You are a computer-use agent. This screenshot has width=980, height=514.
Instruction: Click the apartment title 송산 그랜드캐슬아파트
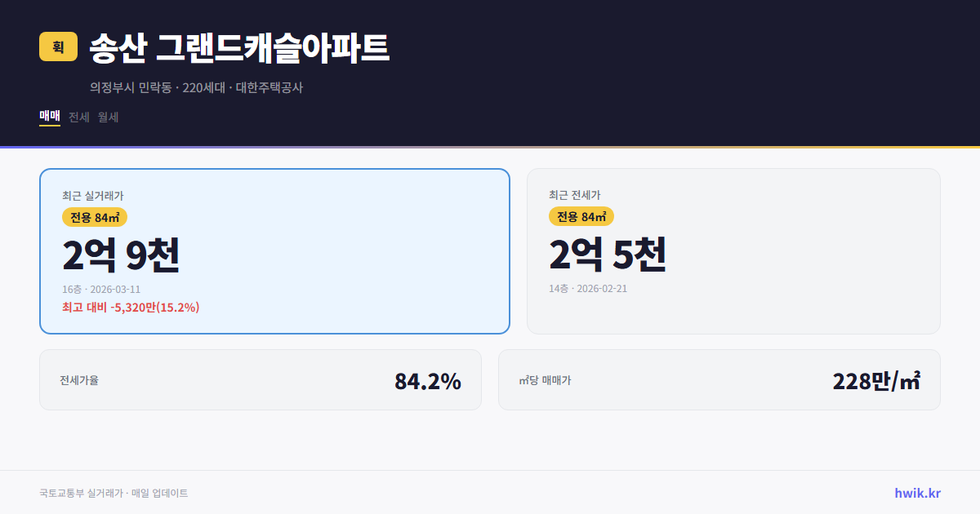pyautogui.click(x=239, y=48)
